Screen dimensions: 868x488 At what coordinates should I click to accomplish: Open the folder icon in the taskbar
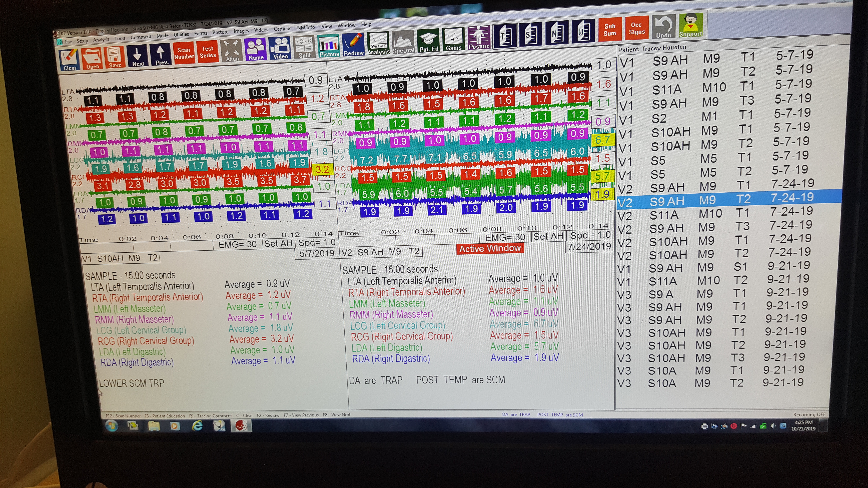click(x=154, y=426)
